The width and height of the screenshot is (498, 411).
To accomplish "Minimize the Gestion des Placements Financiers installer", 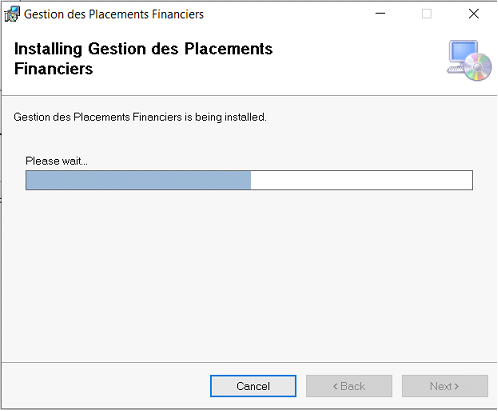I will point(380,14).
